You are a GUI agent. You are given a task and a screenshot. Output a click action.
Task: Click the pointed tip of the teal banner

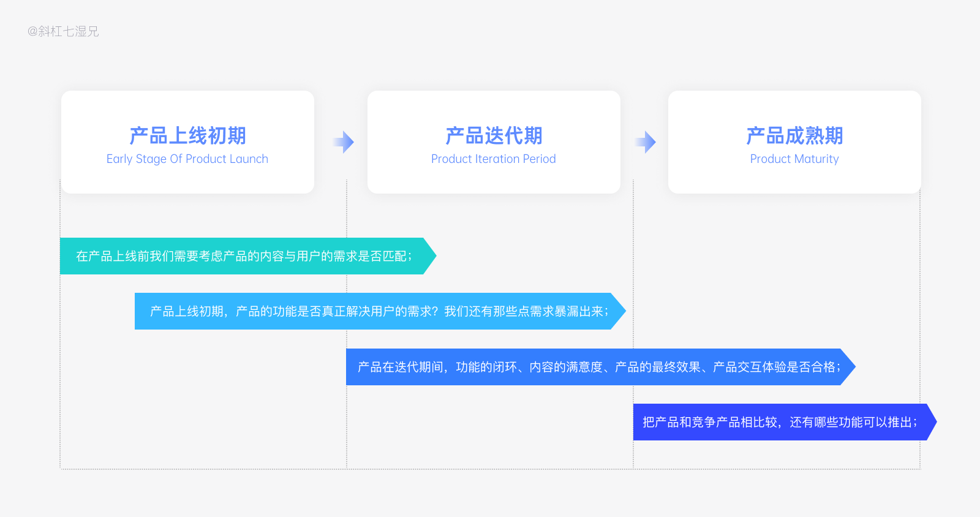[431, 256]
